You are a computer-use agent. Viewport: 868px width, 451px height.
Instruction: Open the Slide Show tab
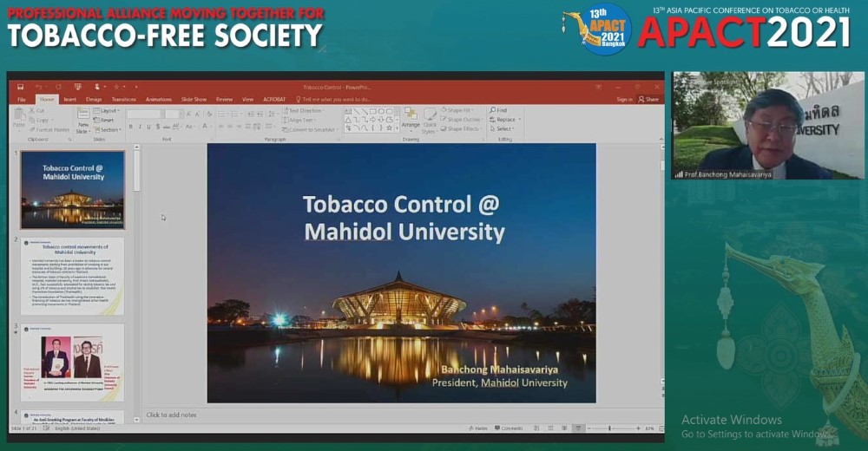[x=194, y=100]
